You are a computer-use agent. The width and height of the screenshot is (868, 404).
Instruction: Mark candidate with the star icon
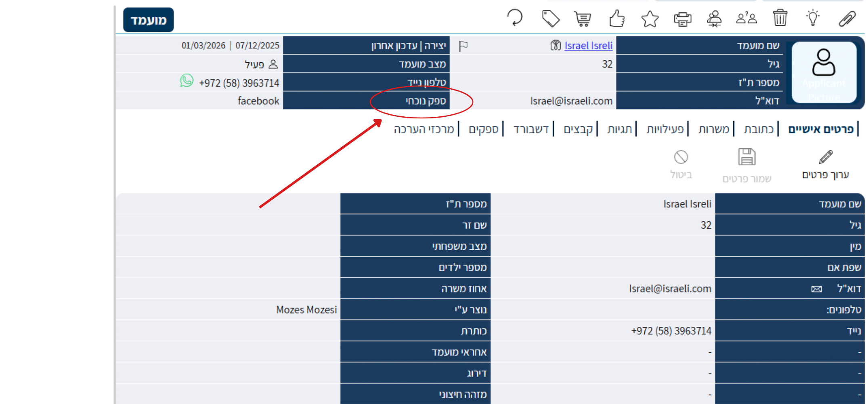pyautogui.click(x=650, y=19)
